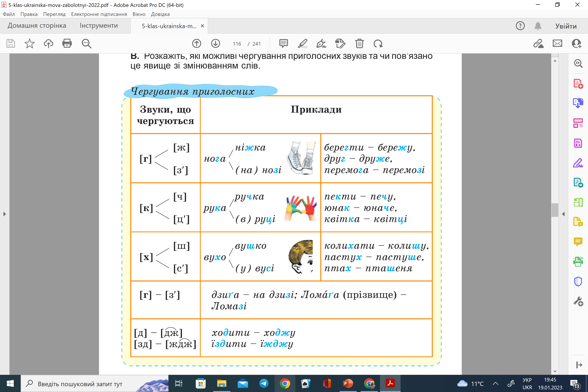Show hidden system tray icons chevron

[x=496, y=383]
